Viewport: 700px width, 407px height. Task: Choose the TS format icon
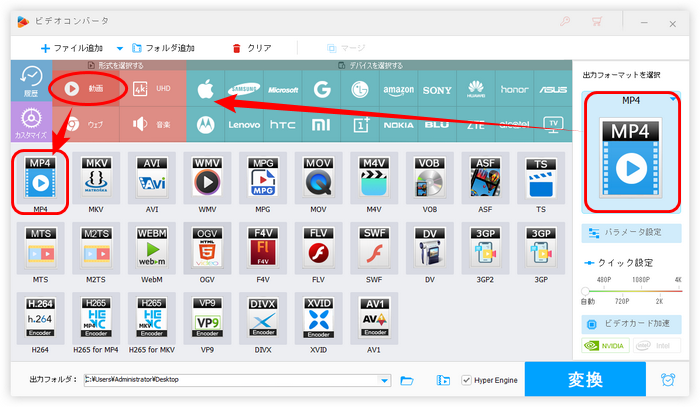[x=541, y=178]
